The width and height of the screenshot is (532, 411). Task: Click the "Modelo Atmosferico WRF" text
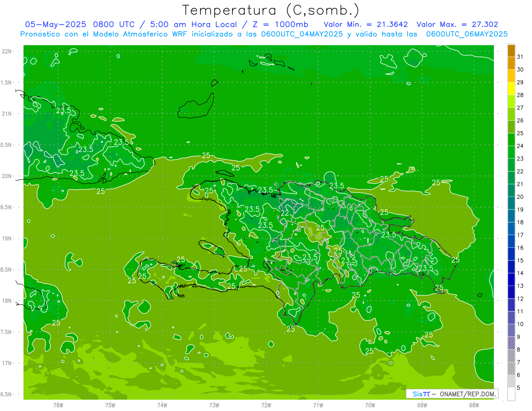(138, 34)
